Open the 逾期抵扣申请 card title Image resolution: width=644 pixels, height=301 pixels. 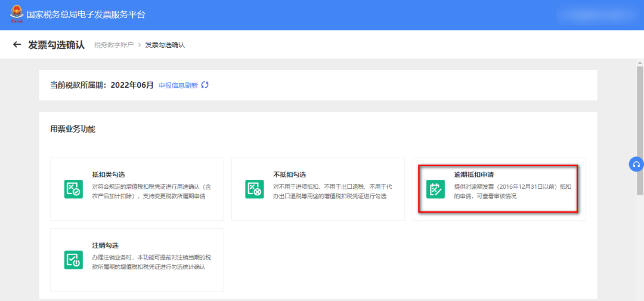click(x=473, y=174)
